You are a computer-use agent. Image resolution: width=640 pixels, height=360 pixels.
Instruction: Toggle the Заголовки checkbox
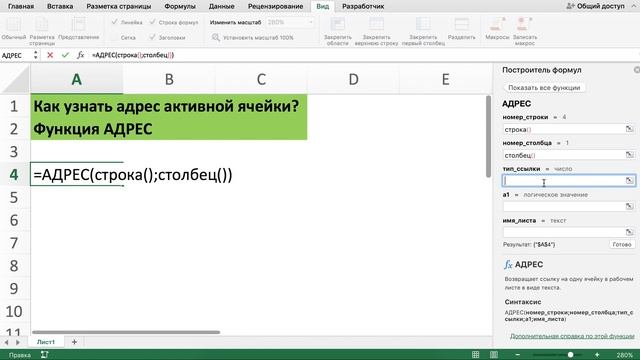pyautogui.click(x=152, y=37)
